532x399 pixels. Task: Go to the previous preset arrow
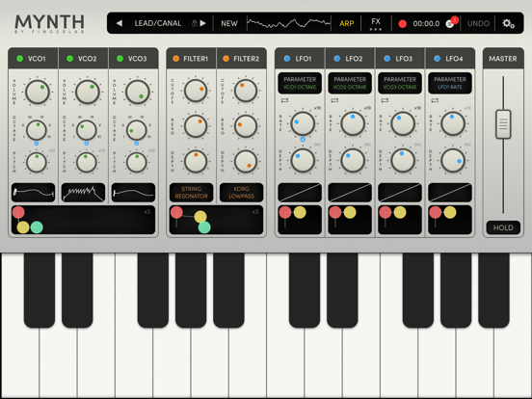tap(120, 23)
